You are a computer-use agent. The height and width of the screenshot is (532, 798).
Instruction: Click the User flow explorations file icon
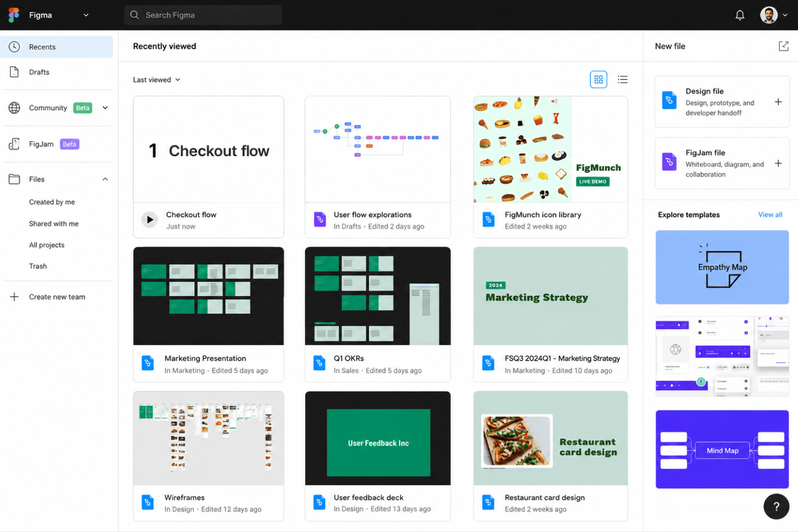[320, 219]
